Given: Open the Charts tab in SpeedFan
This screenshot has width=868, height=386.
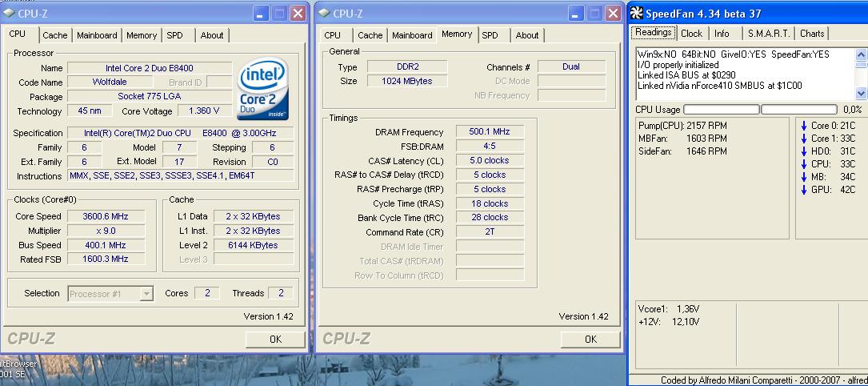Looking at the screenshot, I should point(812,34).
